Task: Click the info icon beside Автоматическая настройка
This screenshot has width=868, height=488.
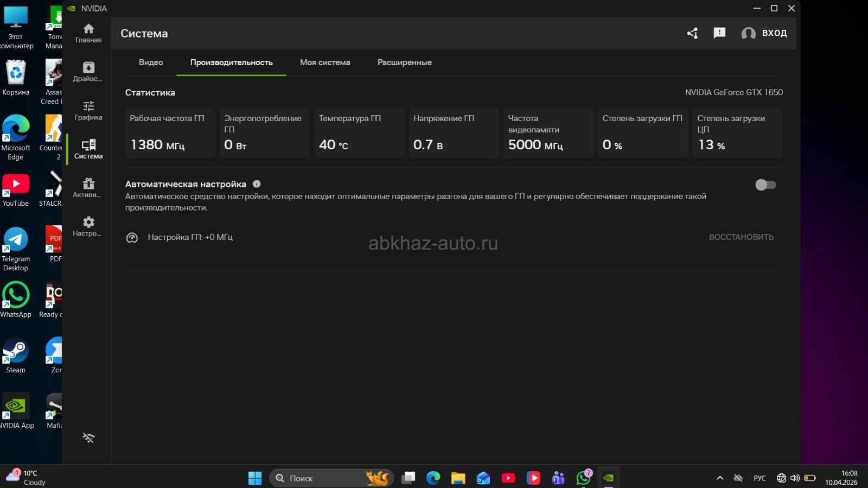Action: coord(257,184)
